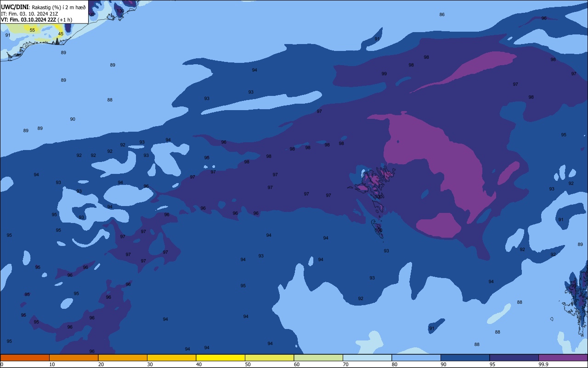Pick the light blue 80–90 legend swatch
Screen dimensions: 588x368
click(x=416, y=357)
